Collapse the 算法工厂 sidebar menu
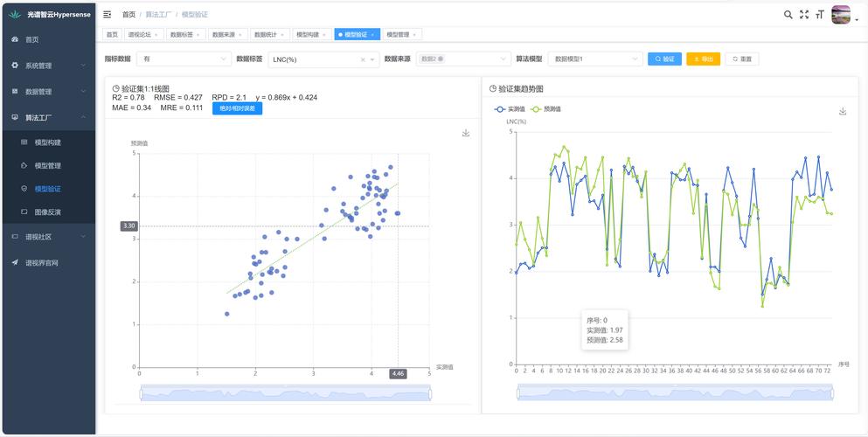 pos(48,117)
